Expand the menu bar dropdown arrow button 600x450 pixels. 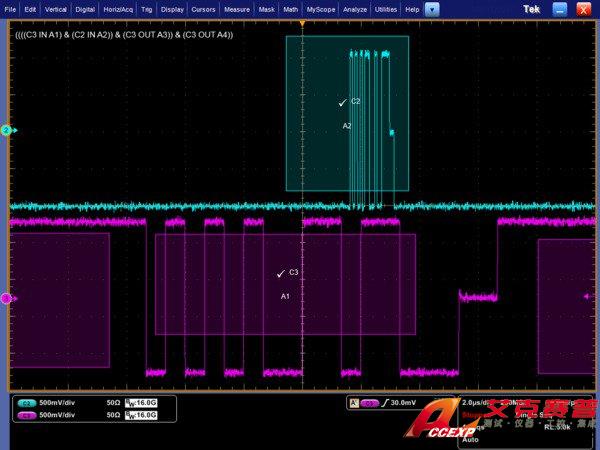point(431,9)
